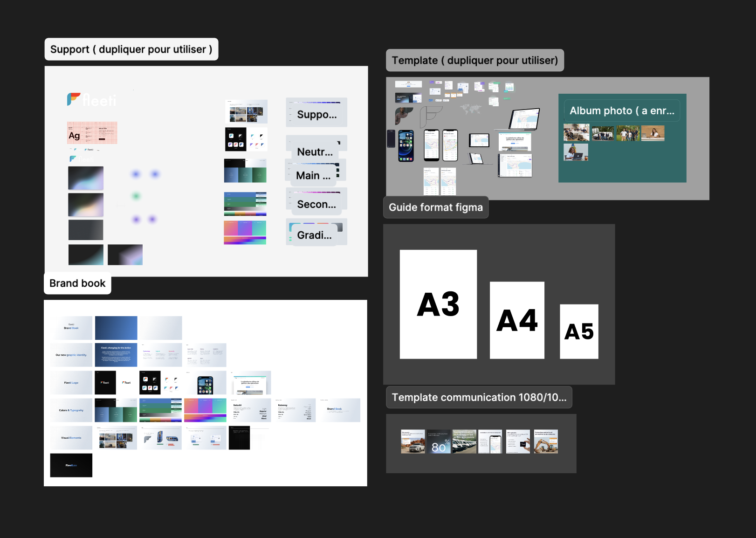This screenshot has width=756, height=538.
Task: Select the green blurred dot
Action: coord(136,196)
